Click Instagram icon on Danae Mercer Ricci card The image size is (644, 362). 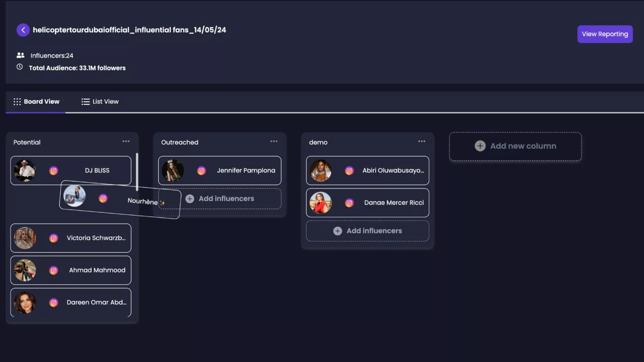click(x=349, y=203)
